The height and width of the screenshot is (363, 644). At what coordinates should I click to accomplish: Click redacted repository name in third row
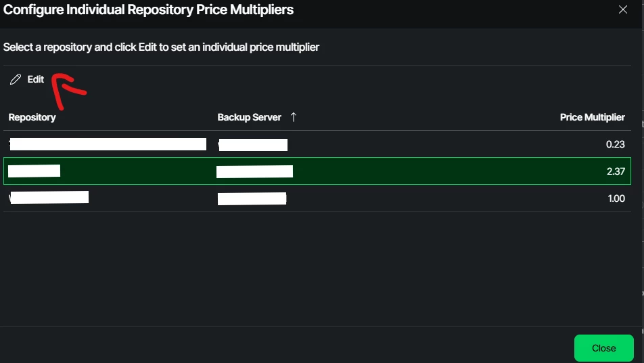49,197
